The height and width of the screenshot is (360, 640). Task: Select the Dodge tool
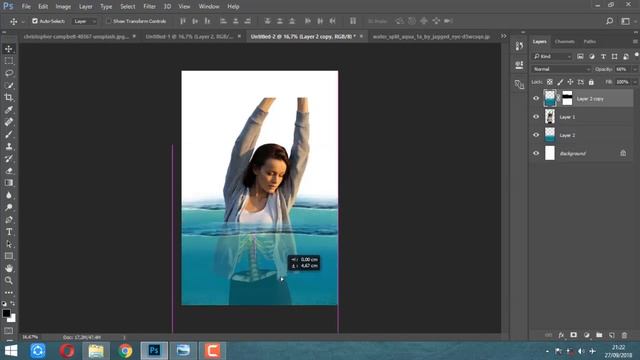pos(9,207)
